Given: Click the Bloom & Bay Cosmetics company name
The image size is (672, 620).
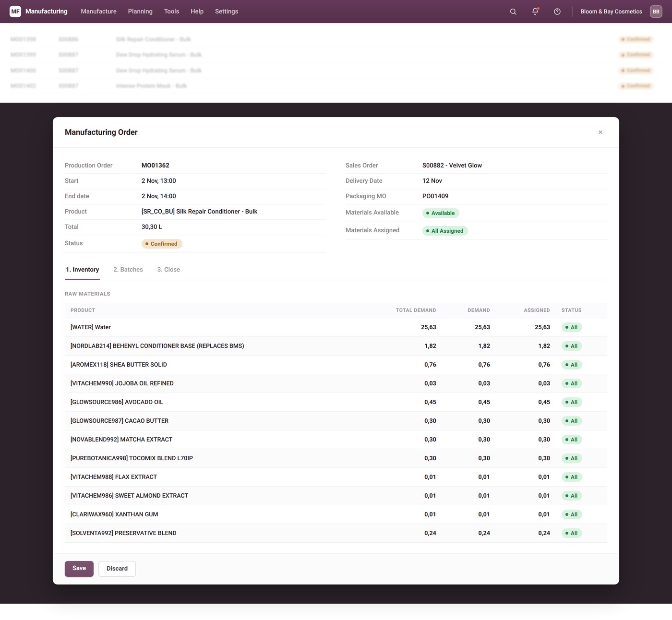Looking at the screenshot, I should (611, 12).
